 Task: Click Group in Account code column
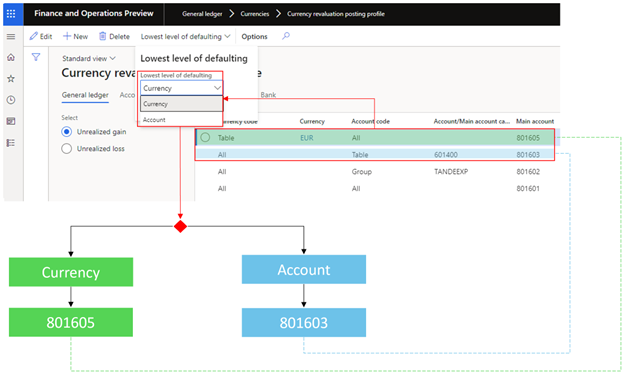(361, 172)
